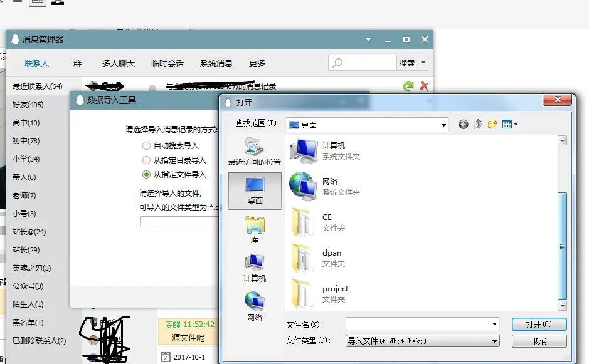
Task: Expand the 查找范围 location dropdown
Action: tap(443, 125)
